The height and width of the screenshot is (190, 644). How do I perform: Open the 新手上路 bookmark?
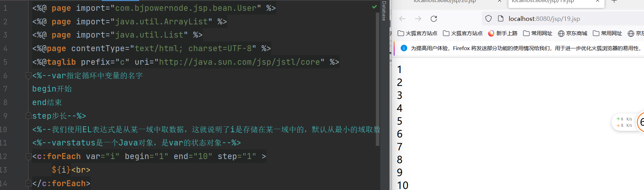[503, 33]
